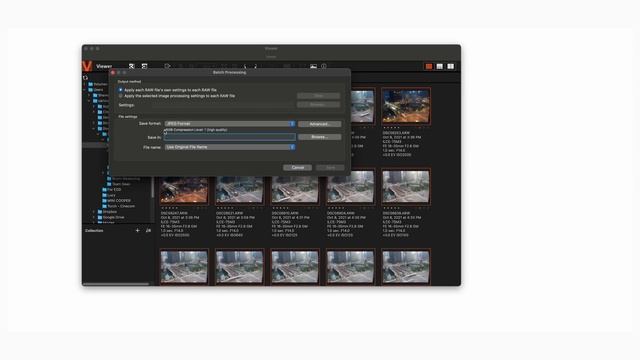Click the info circle icon in toolbar

(324, 66)
